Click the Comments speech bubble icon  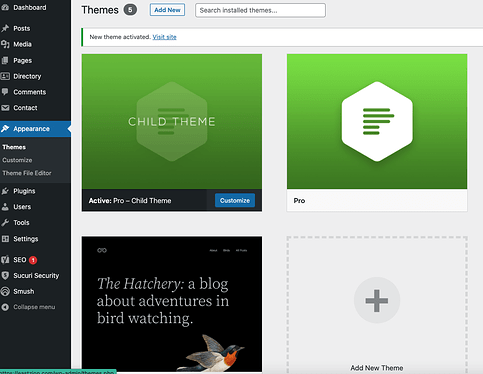tap(5, 92)
